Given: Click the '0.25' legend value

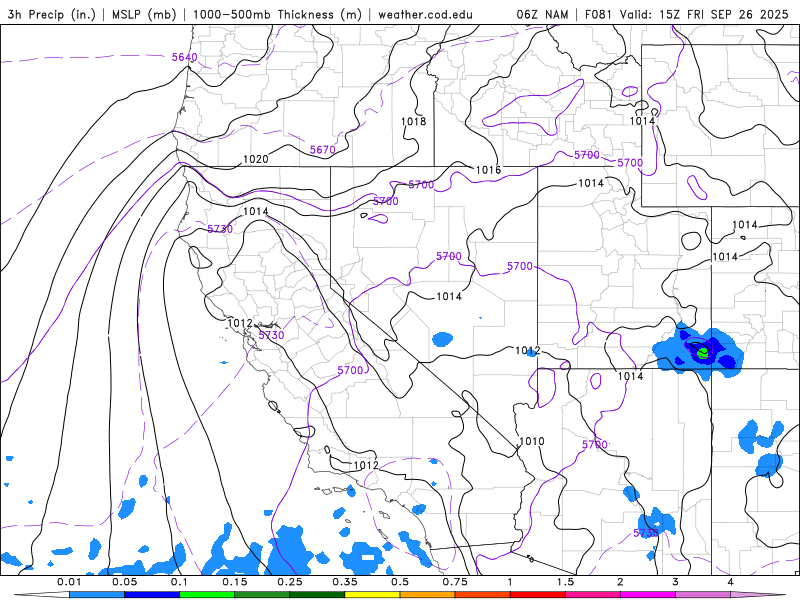Looking at the screenshot, I should (290, 582).
